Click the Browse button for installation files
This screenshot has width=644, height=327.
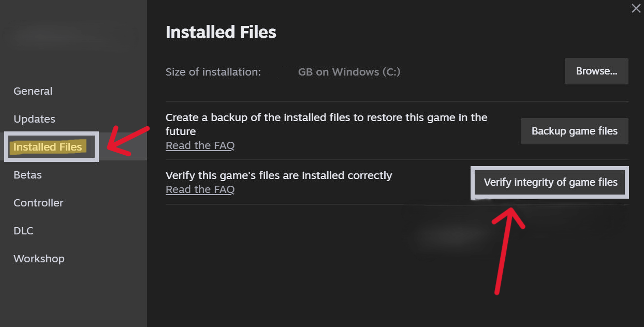596,71
